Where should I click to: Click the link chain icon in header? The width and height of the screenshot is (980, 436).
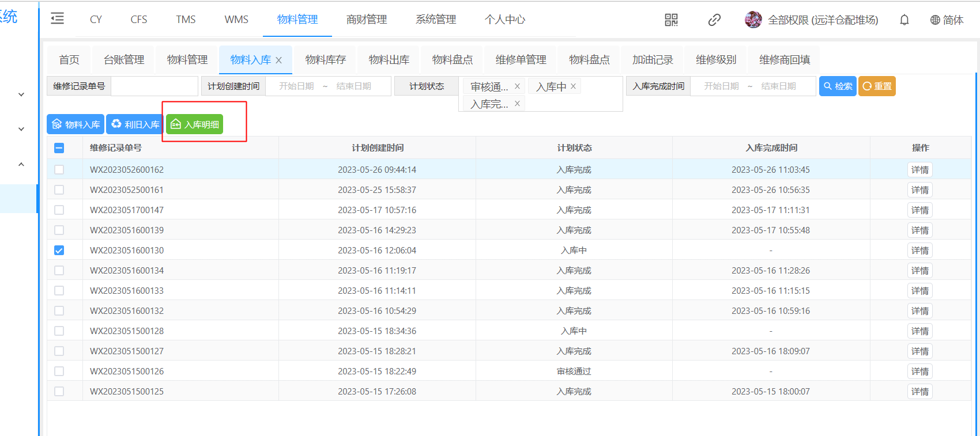[x=714, y=20]
